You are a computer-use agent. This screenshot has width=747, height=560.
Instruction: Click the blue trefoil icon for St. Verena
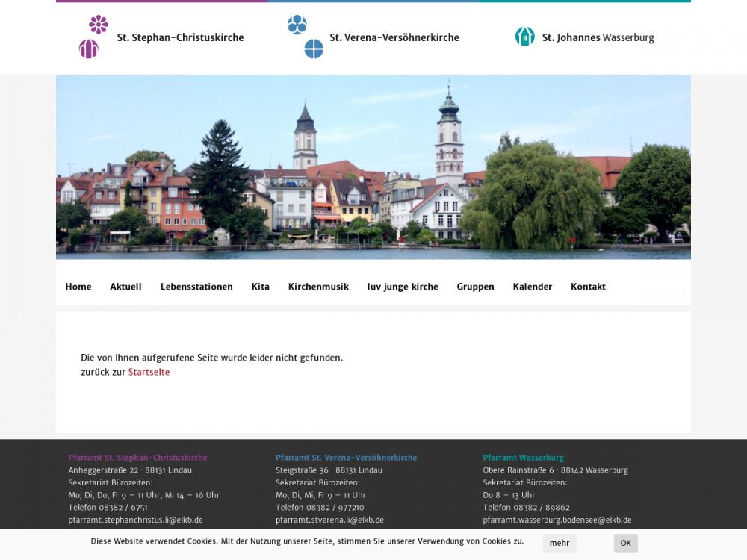[x=297, y=25]
